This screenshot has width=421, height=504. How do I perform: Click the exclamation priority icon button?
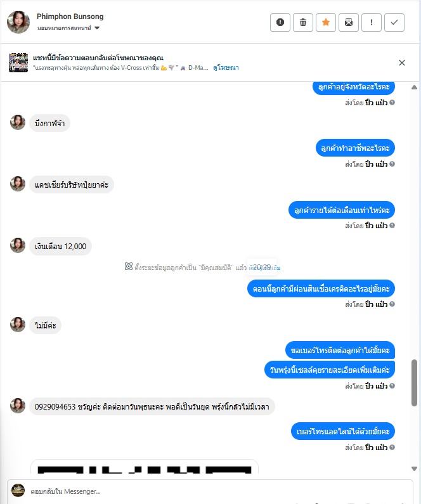[x=371, y=22]
